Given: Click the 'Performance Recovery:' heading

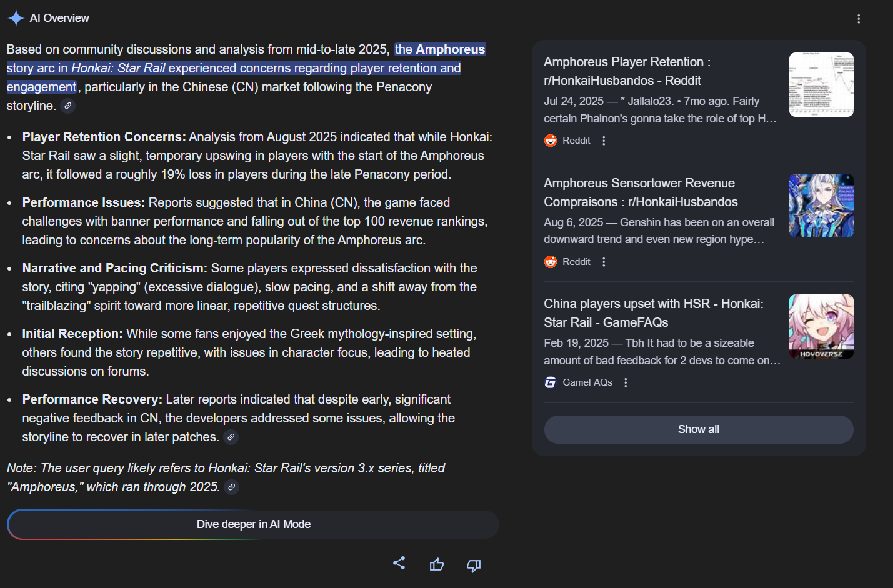Looking at the screenshot, I should tap(92, 399).
